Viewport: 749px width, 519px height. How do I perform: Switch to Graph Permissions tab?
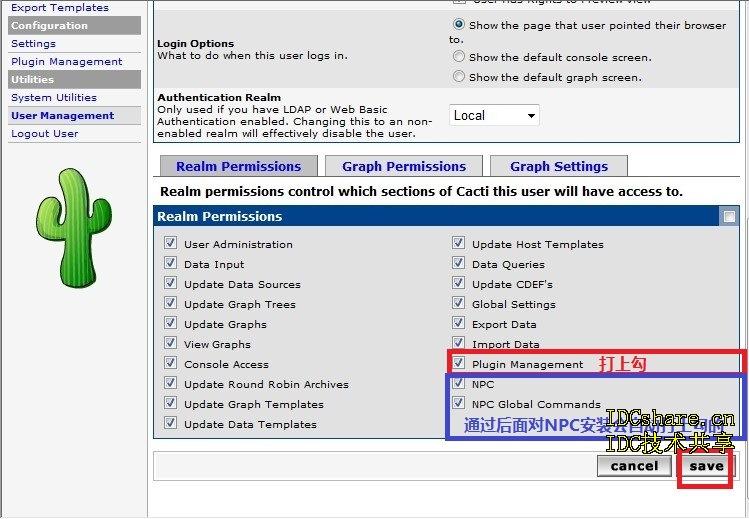click(x=404, y=166)
